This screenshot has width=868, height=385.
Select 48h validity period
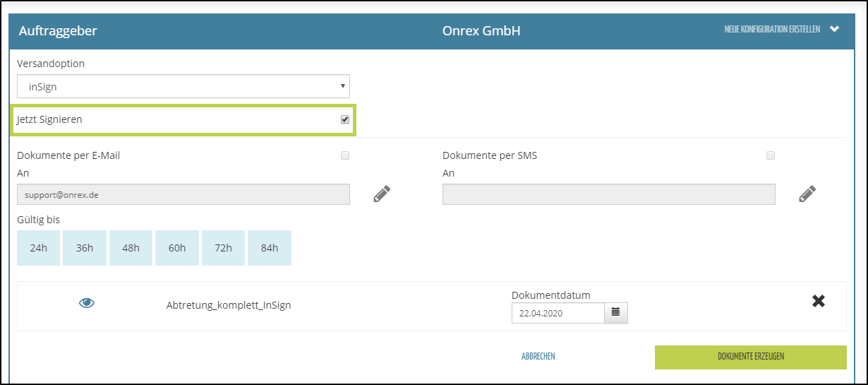click(131, 248)
